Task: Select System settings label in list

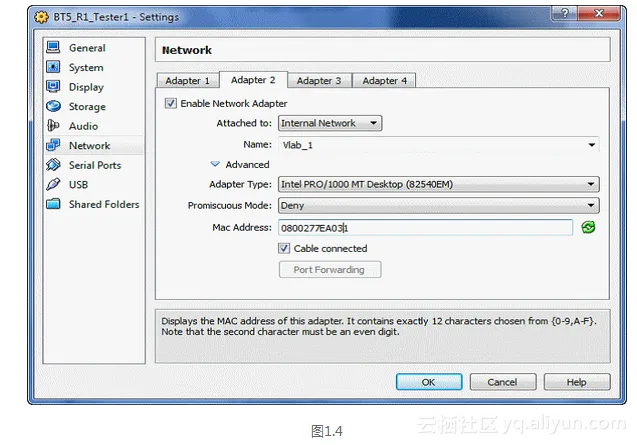Action: pos(86,67)
